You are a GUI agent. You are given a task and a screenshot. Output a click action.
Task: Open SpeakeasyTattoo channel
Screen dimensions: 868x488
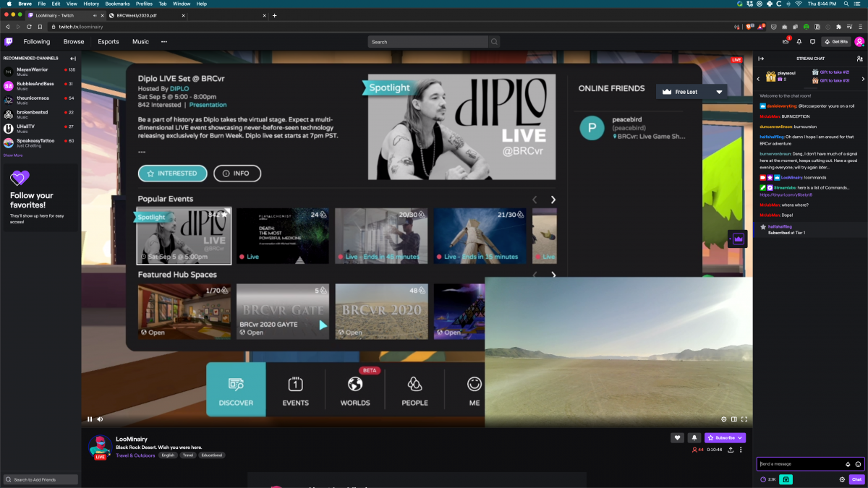[x=40, y=142]
